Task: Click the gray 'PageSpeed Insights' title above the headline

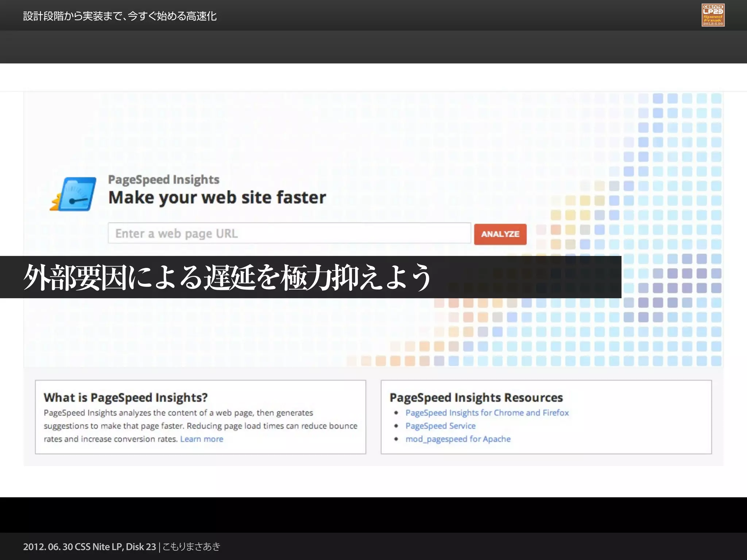Action: [x=164, y=180]
